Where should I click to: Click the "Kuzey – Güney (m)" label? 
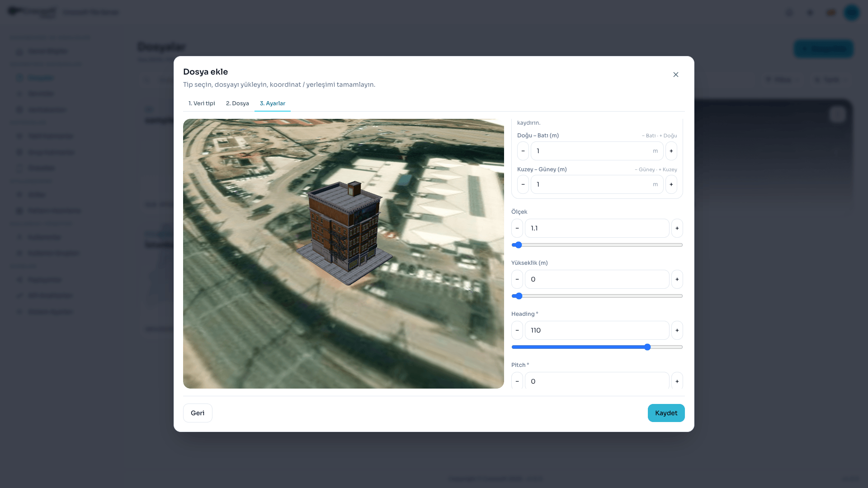[542, 169]
